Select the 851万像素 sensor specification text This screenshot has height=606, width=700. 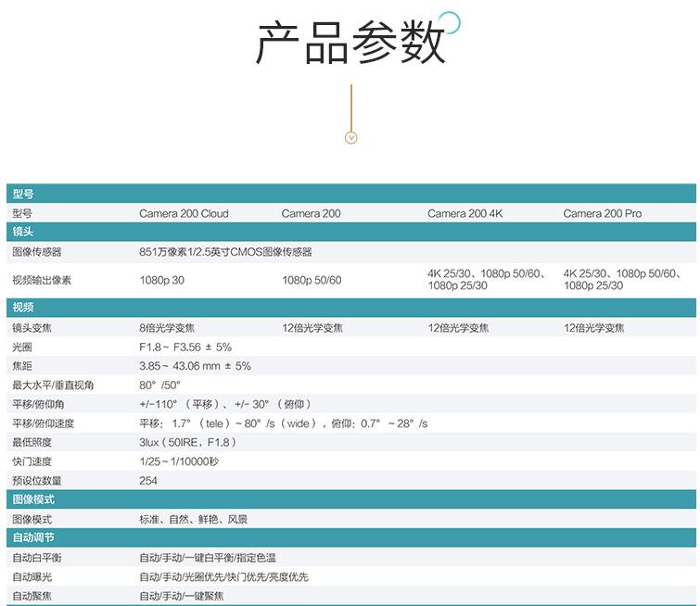click(x=225, y=252)
